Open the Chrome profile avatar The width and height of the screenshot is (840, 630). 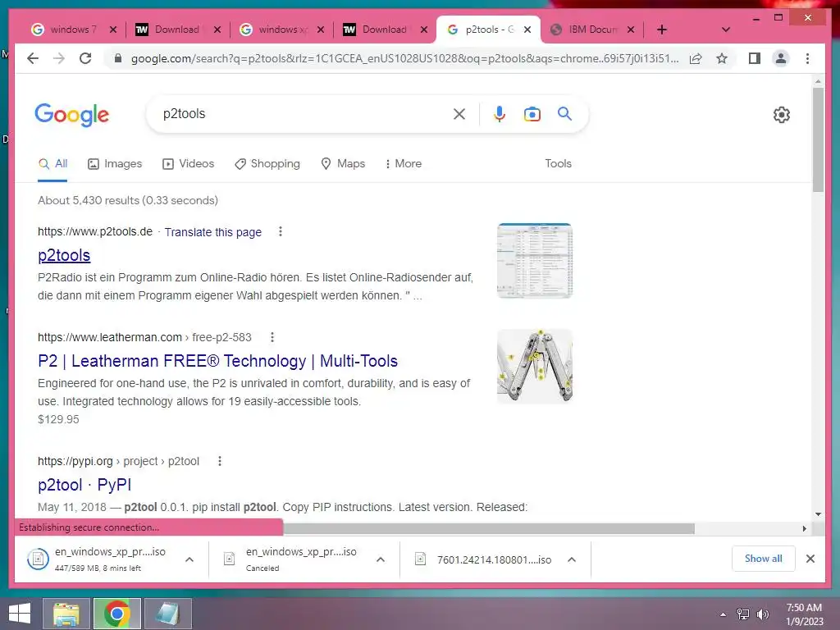pos(781,58)
